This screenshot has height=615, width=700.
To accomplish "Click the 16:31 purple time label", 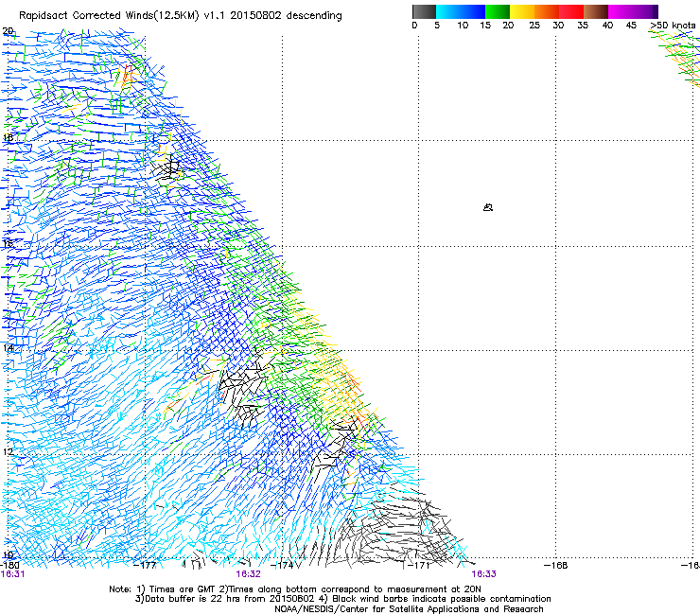I will pyautogui.click(x=13, y=574).
